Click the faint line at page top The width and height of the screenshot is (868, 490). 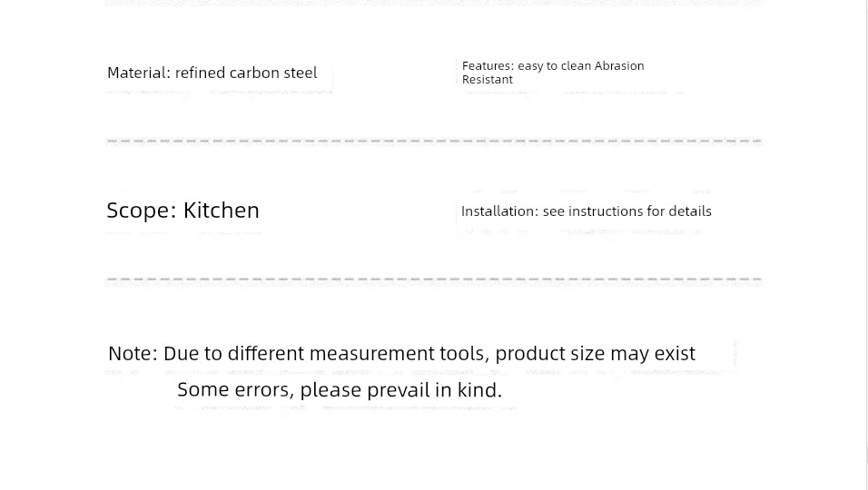pyautogui.click(x=434, y=3)
